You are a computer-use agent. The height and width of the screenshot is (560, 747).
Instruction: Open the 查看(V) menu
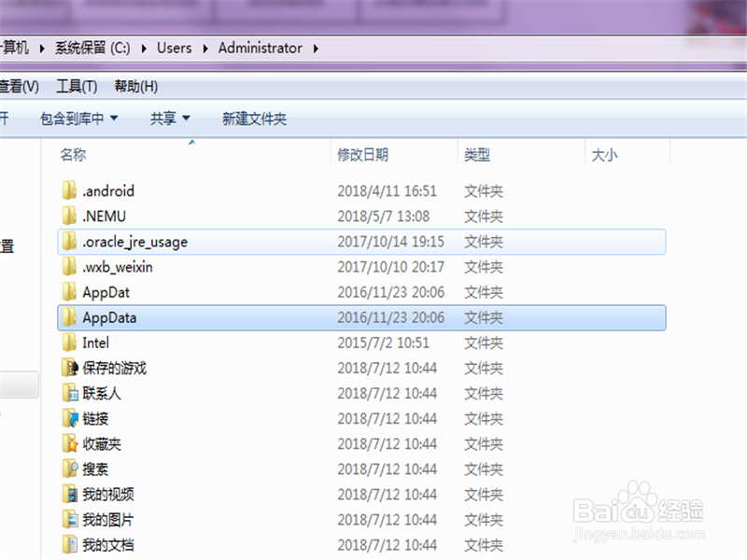pos(19,86)
